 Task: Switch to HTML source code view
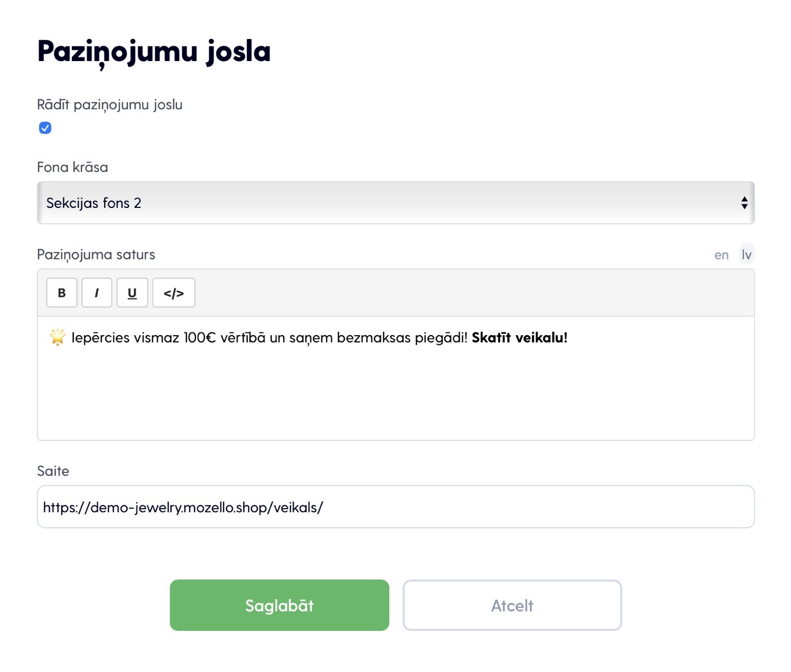(x=173, y=293)
